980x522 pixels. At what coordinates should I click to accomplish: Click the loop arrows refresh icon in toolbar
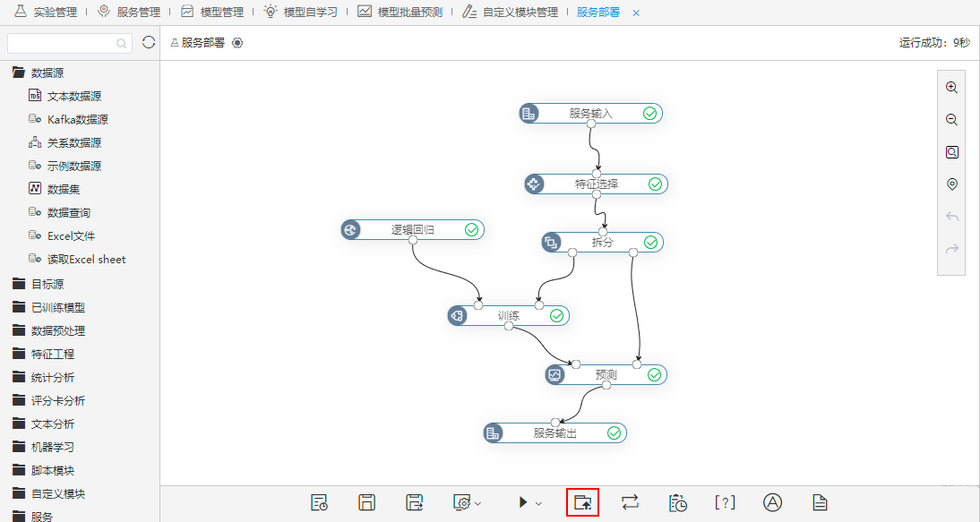(x=630, y=502)
